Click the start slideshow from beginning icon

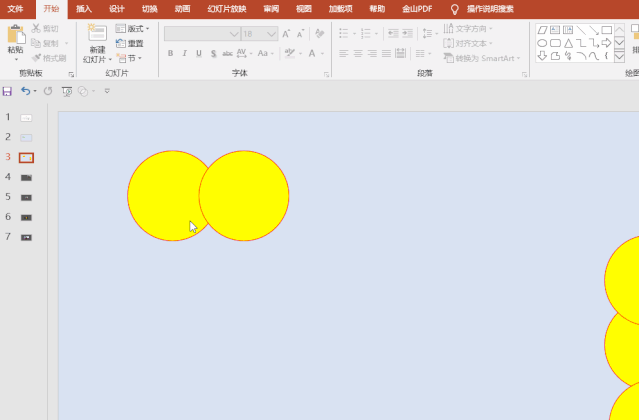click(x=67, y=91)
